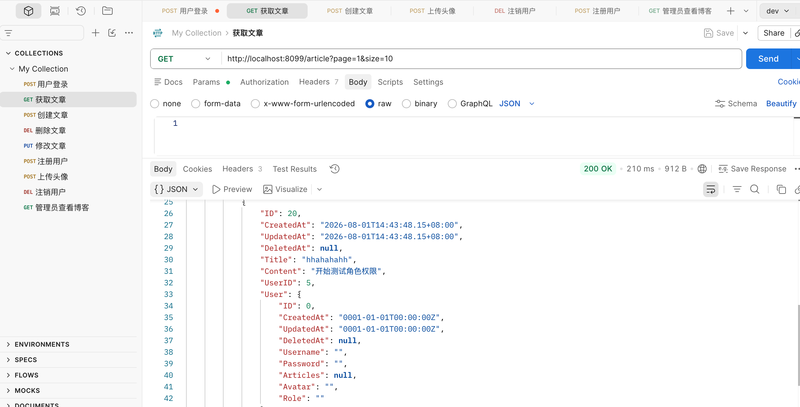Open the response JSON format dropdown

pos(177,189)
